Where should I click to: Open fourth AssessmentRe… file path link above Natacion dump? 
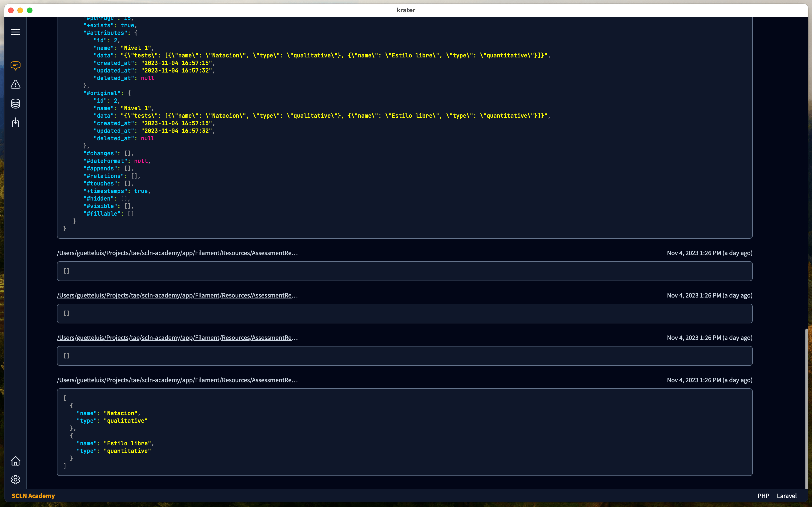click(x=177, y=380)
